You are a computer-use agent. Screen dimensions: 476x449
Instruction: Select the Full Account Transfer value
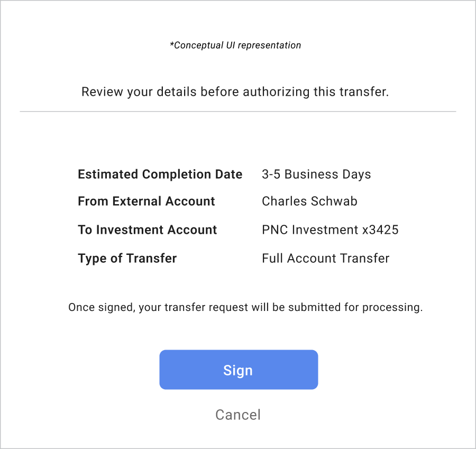tap(325, 259)
